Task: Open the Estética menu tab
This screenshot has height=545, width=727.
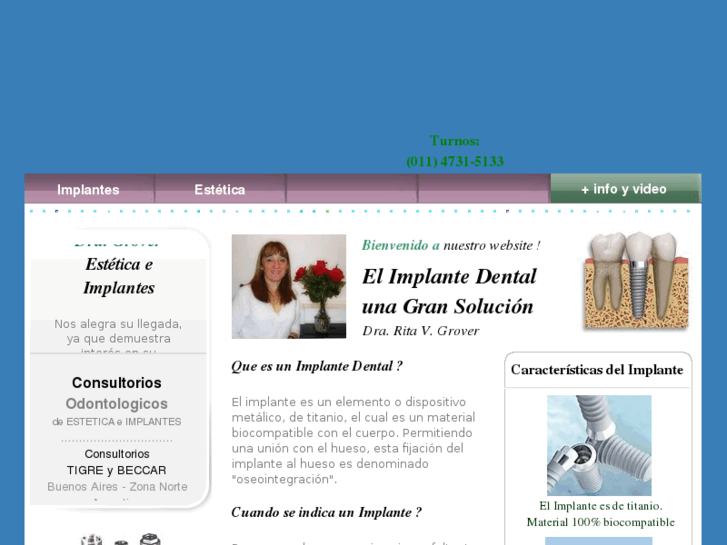Action: (x=220, y=189)
